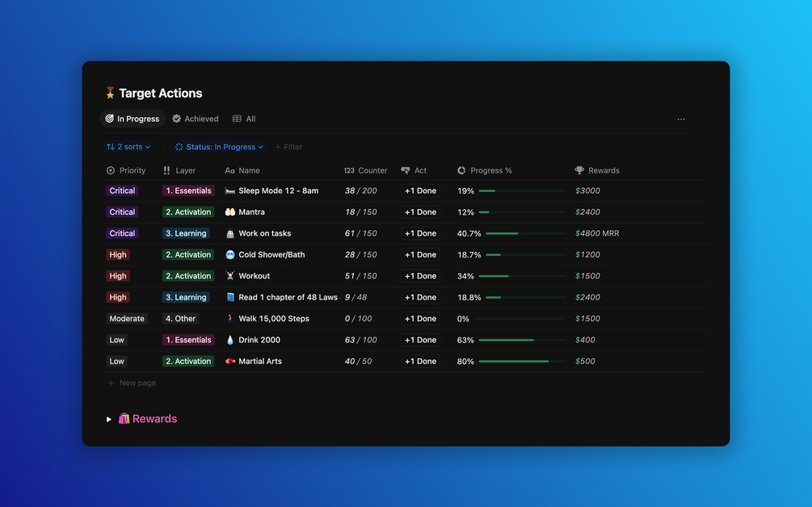
Task: Add a new Filter
Action: click(288, 147)
